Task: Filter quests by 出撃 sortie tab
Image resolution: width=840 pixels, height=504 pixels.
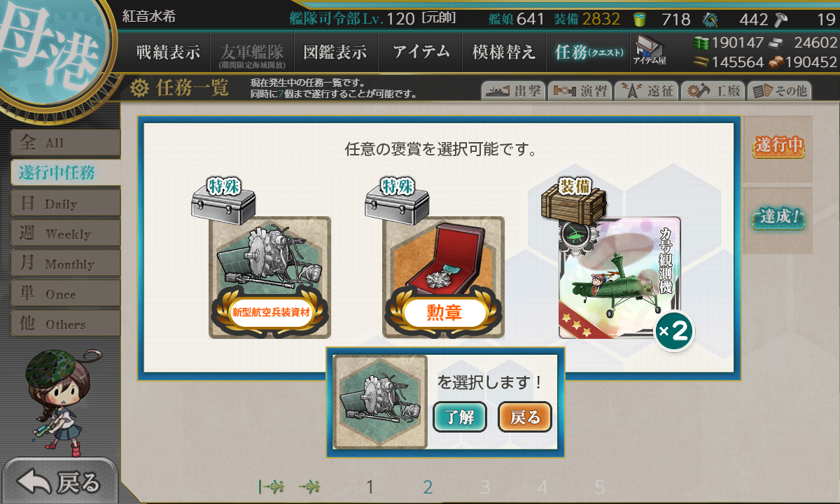Action: 512,91
